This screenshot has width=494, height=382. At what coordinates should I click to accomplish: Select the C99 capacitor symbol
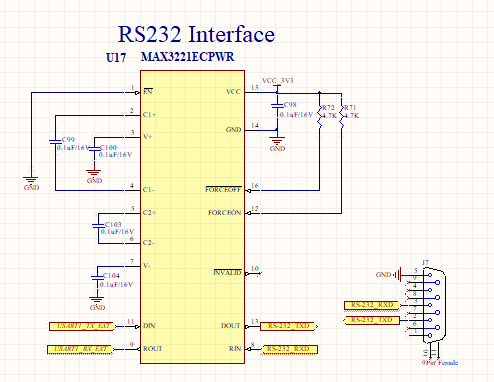coord(55,142)
